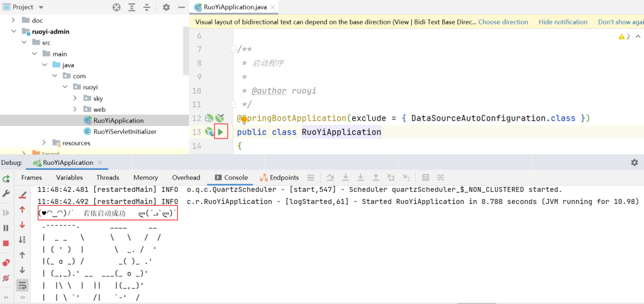The height and width of the screenshot is (304, 644).
Task: Switch to the Endpoints tab
Action: click(280, 177)
